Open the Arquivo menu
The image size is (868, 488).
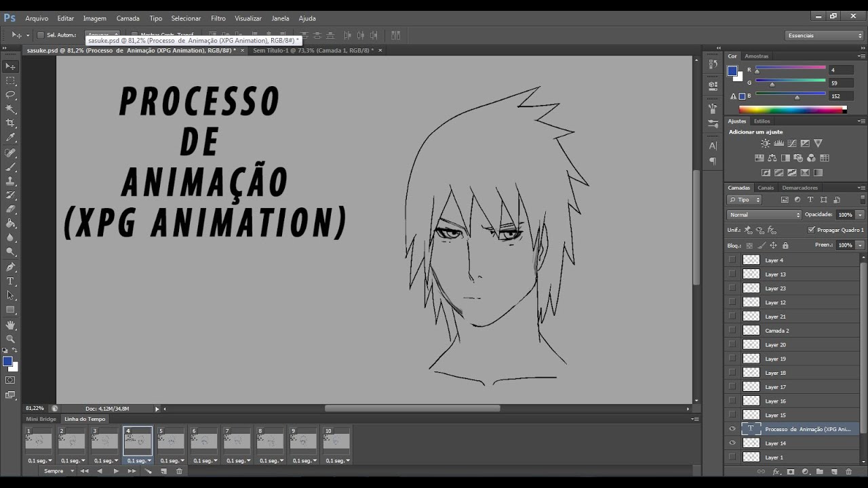[x=37, y=18]
